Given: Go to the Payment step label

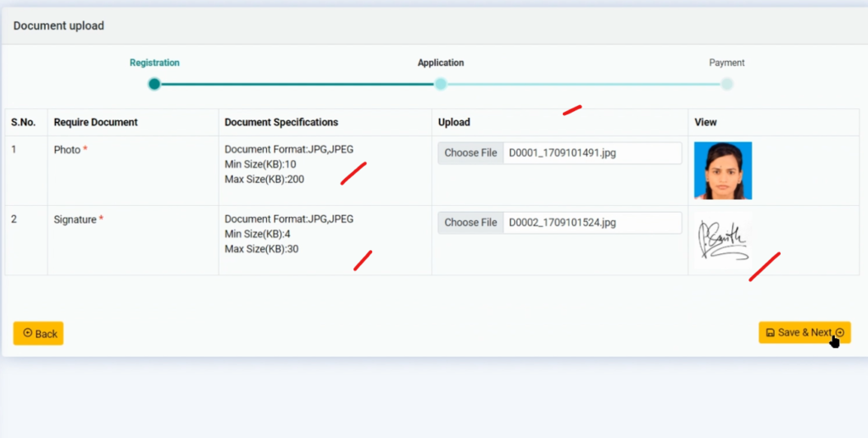Looking at the screenshot, I should point(726,63).
